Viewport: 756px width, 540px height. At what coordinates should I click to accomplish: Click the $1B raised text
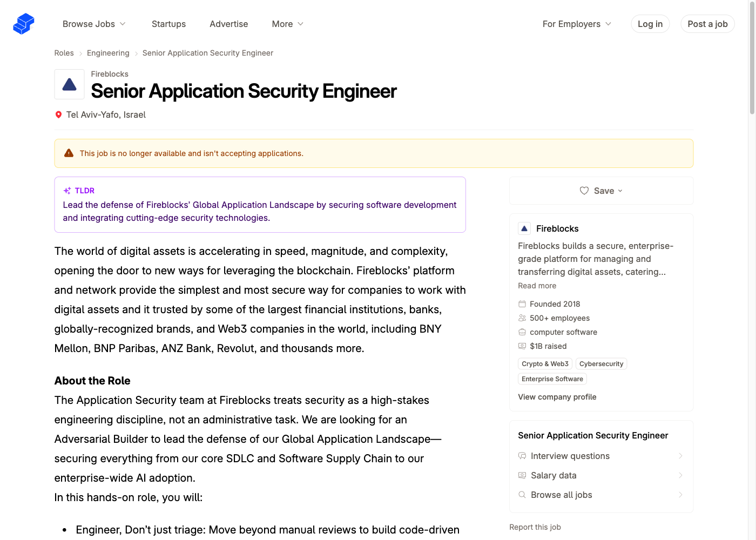(548, 346)
